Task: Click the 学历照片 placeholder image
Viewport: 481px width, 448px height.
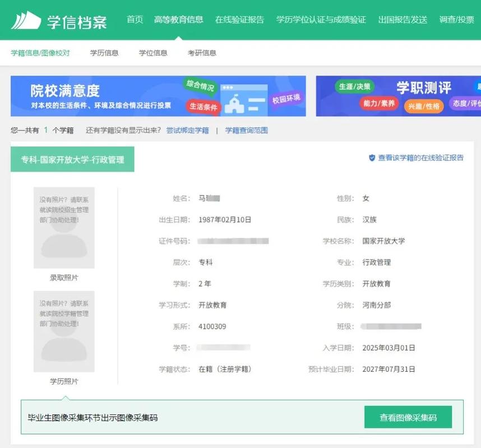Action: click(x=64, y=332)
